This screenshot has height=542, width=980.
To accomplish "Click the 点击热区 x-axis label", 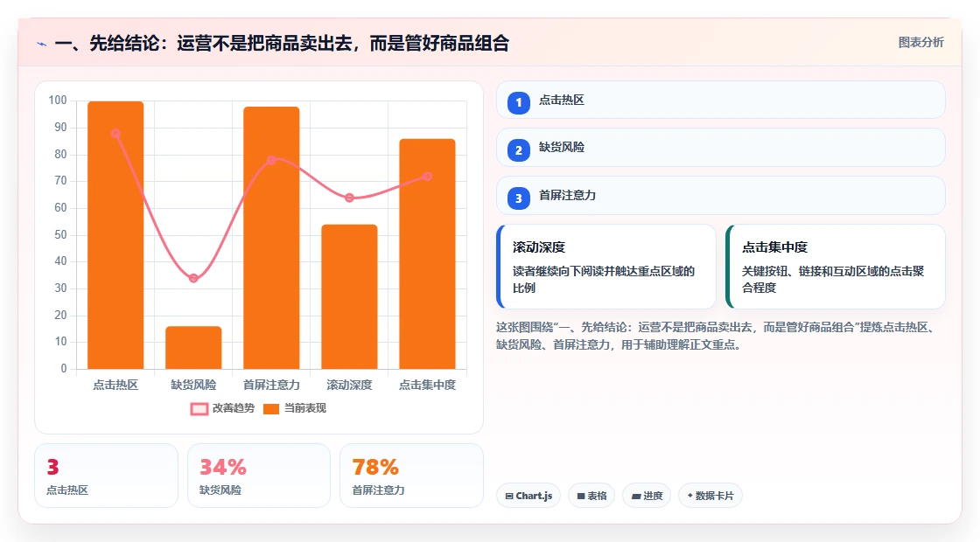I will click(115, 385).
